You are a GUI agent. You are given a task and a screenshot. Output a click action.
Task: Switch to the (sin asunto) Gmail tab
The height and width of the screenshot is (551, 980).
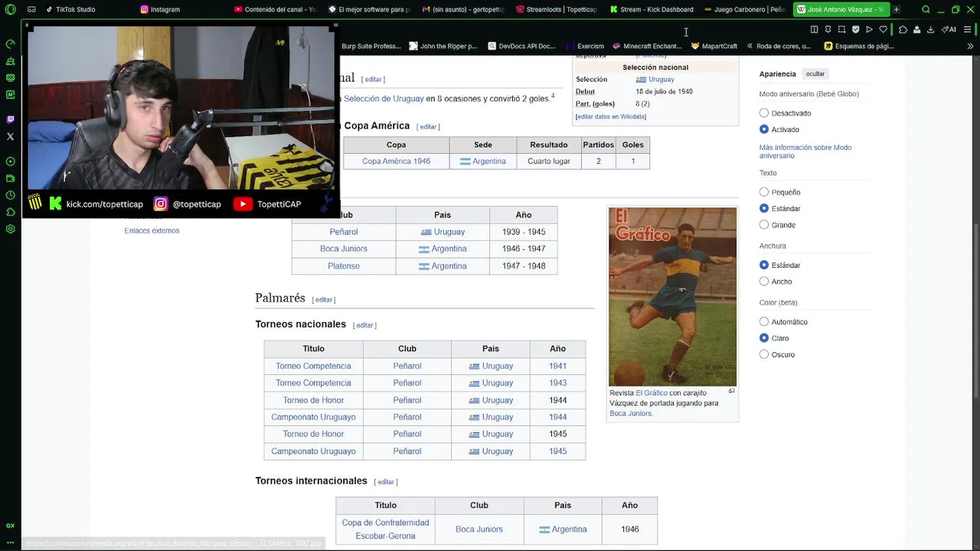[463, 9]
